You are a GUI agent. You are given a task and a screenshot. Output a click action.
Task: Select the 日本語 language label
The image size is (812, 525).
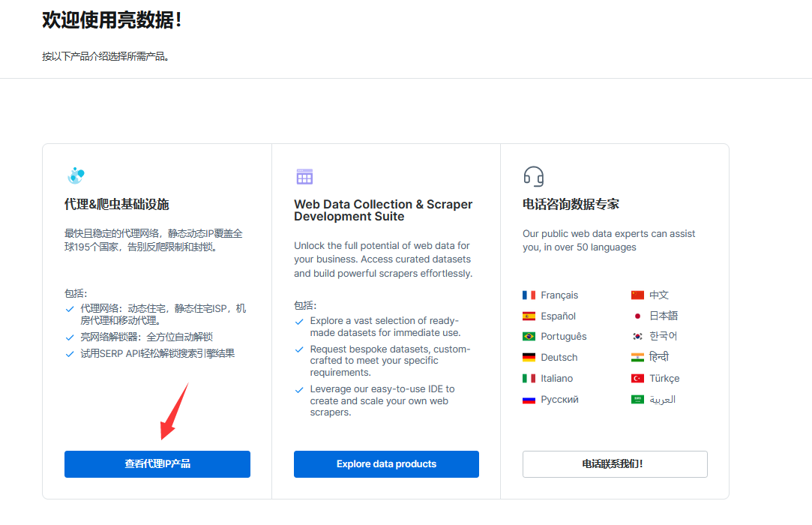point(664,316)
